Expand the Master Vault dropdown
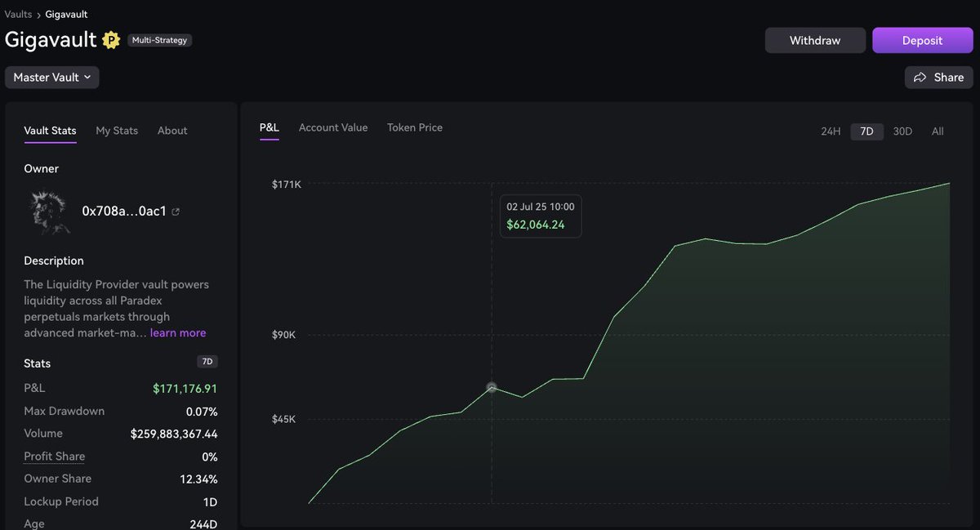The height and width of the screenshot is (530, 980). pos(51,77)
